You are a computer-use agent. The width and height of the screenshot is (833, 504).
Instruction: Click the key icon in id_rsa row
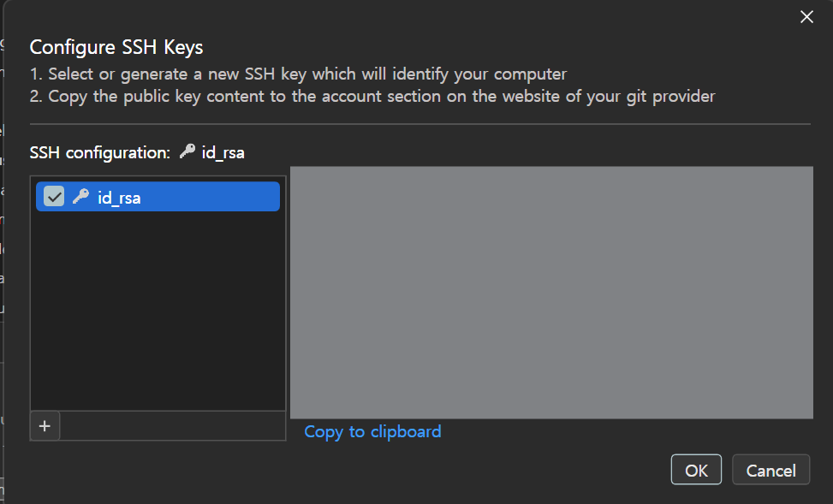click(80, 197)
